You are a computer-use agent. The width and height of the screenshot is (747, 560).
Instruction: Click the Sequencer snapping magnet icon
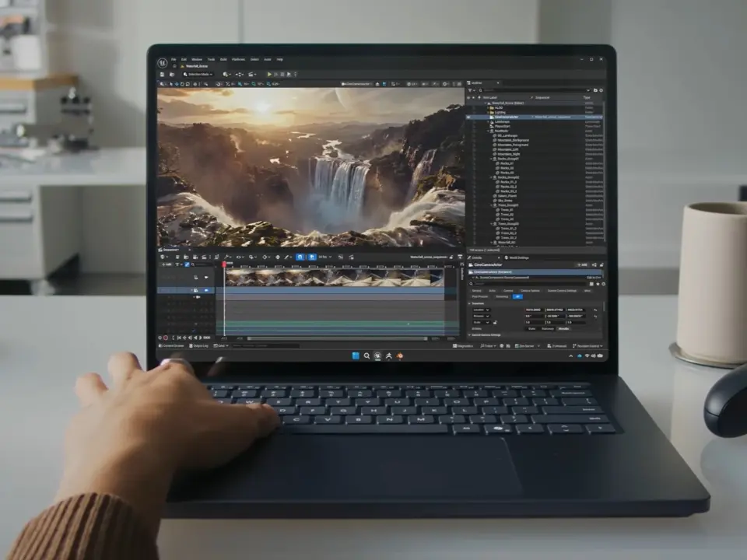point(299,257)
